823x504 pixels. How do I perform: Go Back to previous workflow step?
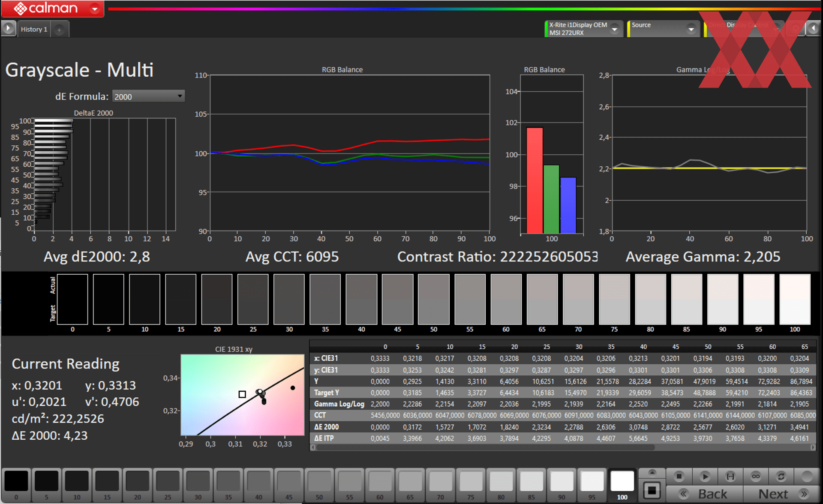click(x=705, y=494)
